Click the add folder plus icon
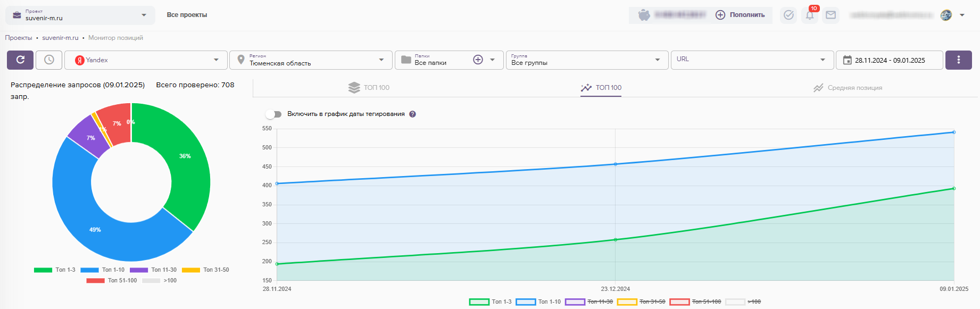980x309 pixels. 478,60
